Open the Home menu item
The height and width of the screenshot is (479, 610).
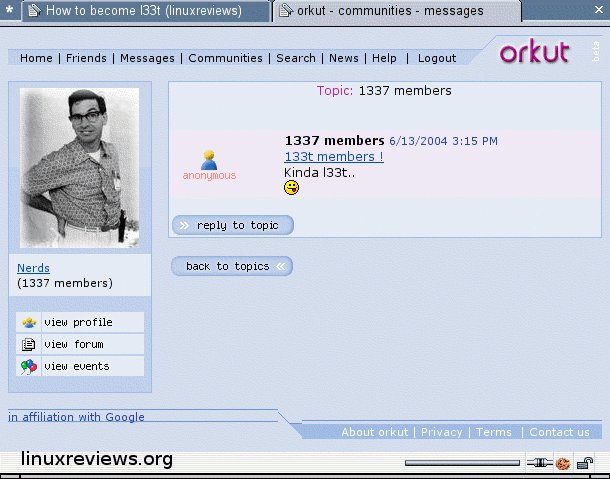pyautogui.click(x=36, y=58)
